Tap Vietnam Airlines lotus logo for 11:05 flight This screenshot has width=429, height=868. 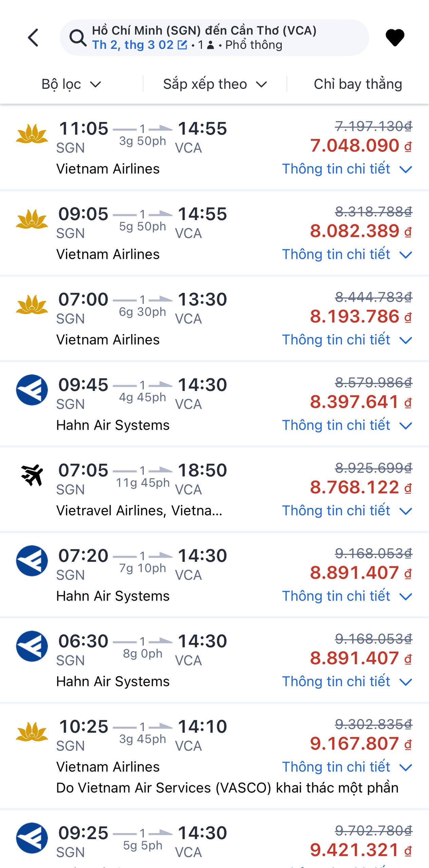[x=32, y=134]
